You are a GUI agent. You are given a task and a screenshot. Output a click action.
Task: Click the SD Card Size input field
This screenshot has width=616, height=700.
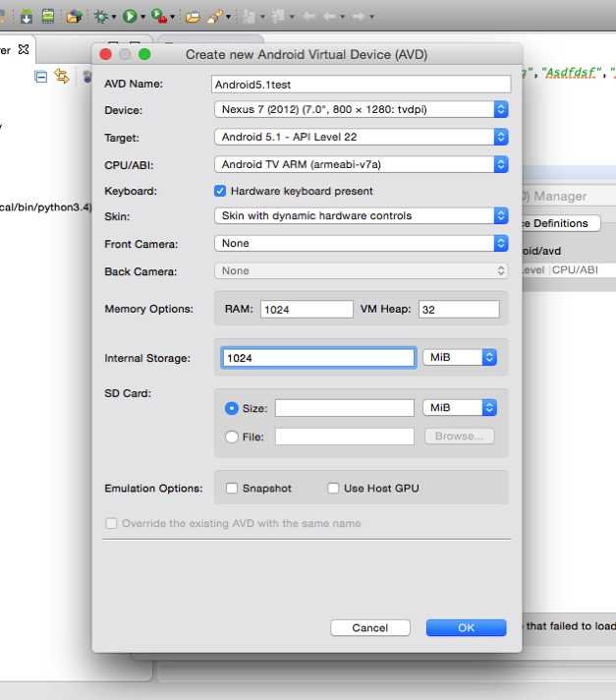tap(345, 408)
